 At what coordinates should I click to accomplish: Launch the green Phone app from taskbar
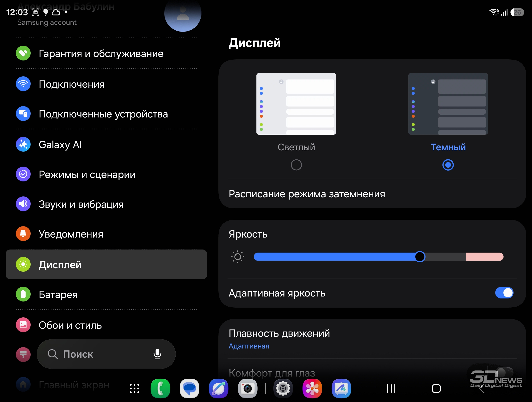[160, 389]
